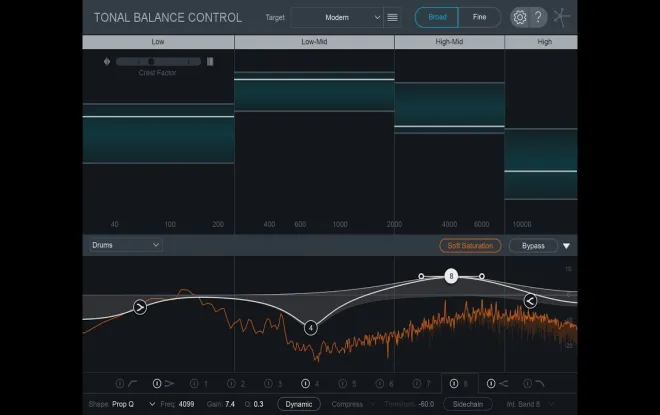Enable the Dynamic mode button
This screenshot has height=415, width=660.
299,404
